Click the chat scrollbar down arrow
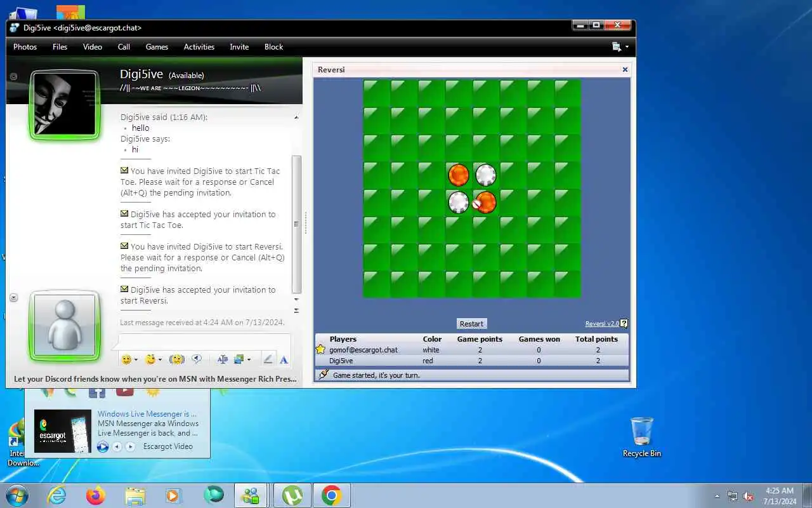The width and height of the screenshot is (812, 508). 296,299
